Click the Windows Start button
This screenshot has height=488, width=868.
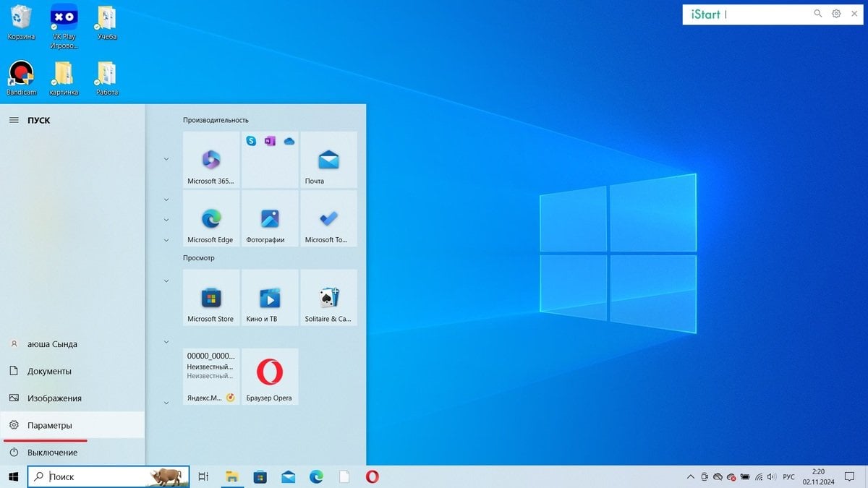tap(13, 476)
